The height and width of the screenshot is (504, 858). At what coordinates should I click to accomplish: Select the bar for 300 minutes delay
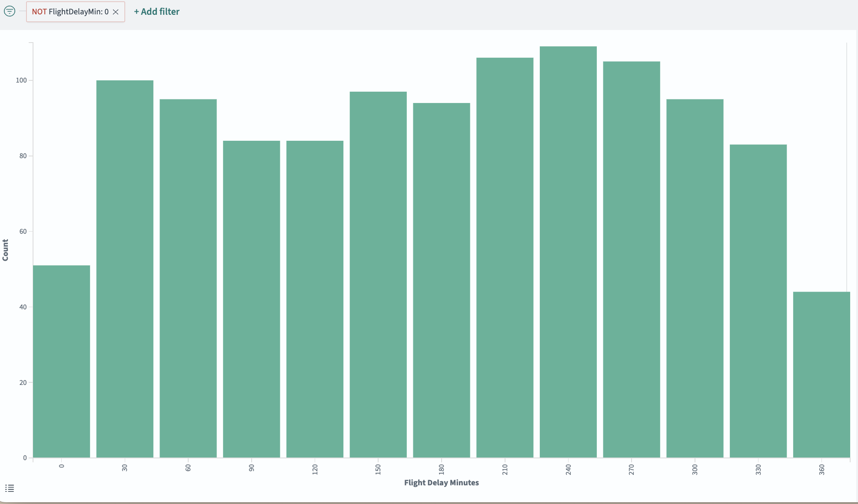click(695, 279)
